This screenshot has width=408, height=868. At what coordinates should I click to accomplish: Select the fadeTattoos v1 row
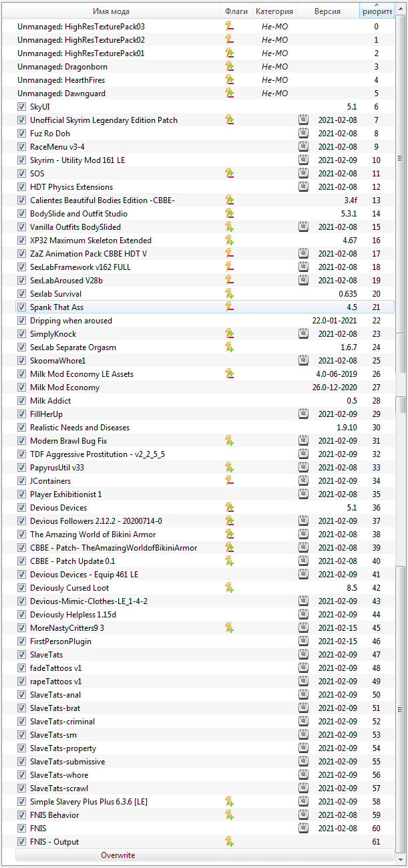point(204,668)
